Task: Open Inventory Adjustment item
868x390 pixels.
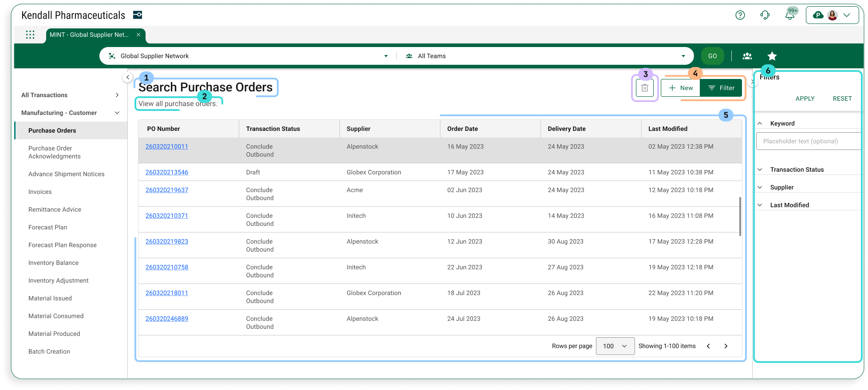Action: tap(71, 280)
